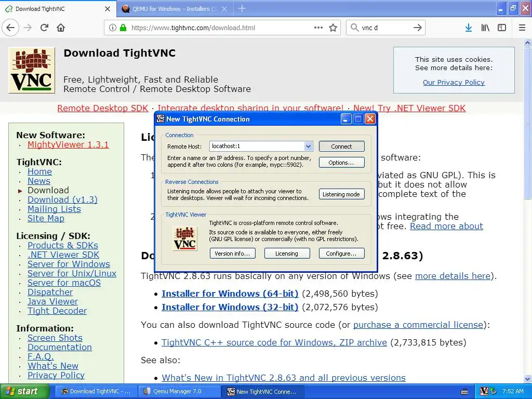532x399 pixels.
Task: Expand the Remote Host dropdown arrow
Action: click(308, 146)
